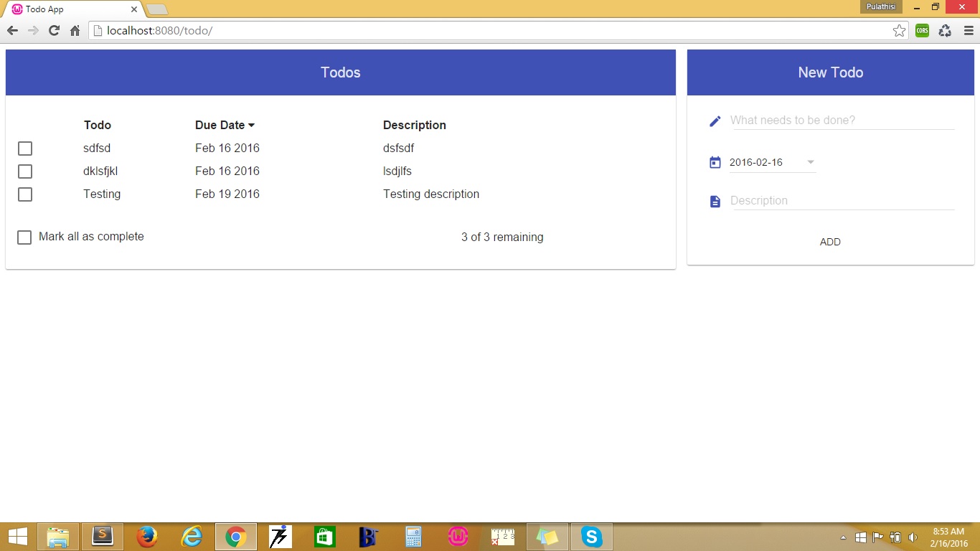The height and width of the screenshot is (551, 980).
Task: Open Skype from the taskbar
Action: (x=592, y=537)
